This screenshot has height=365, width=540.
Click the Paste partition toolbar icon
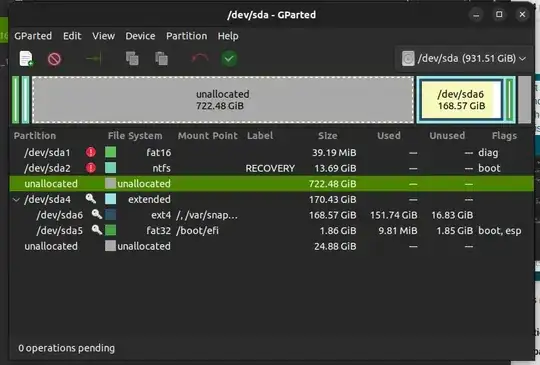162,59
